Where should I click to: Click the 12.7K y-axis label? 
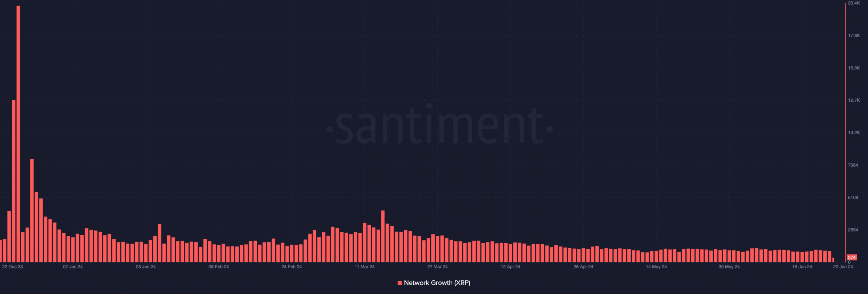pyautogui.click(x=854, y=100)
